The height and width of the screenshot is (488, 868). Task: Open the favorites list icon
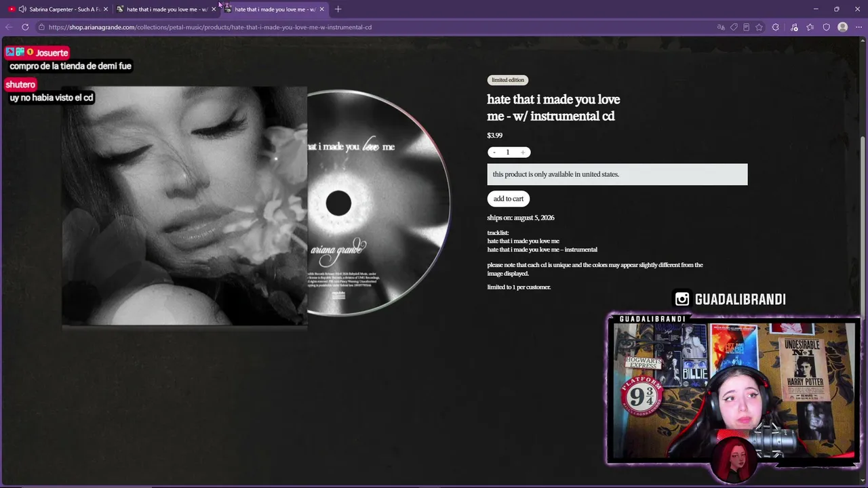point(810,27)
